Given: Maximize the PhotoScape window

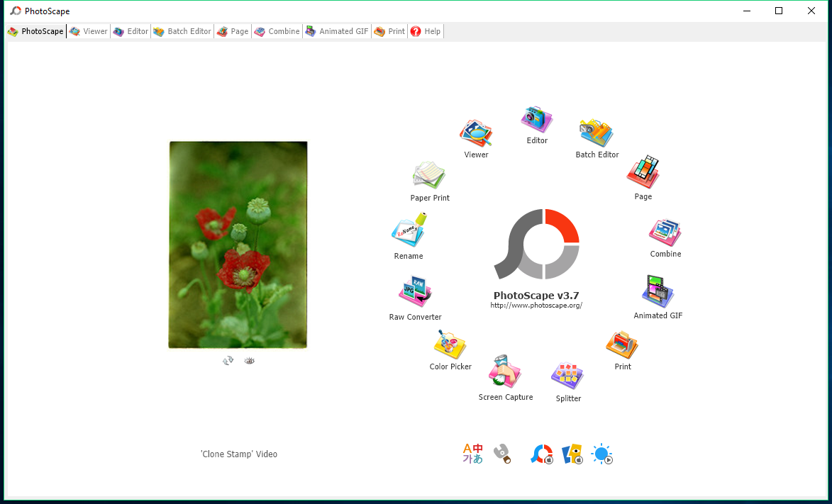Looking at the screenshot, I should pos(778,11).
